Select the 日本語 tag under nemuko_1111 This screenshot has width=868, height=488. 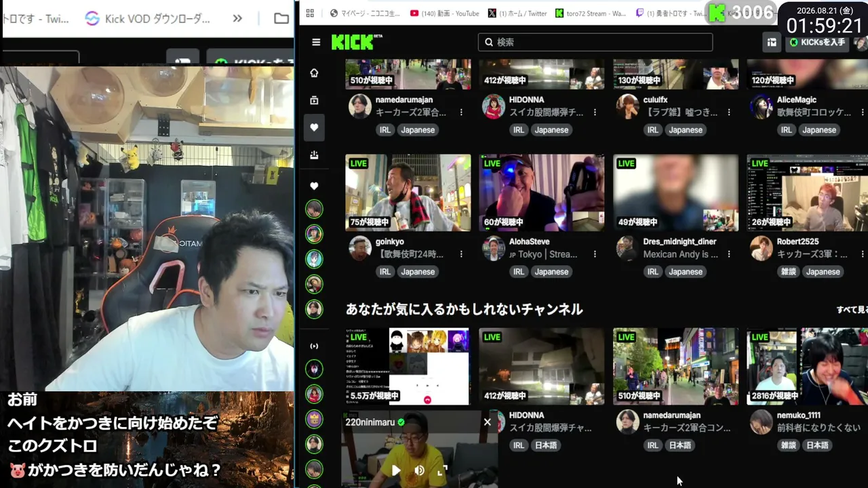[817, 445]
